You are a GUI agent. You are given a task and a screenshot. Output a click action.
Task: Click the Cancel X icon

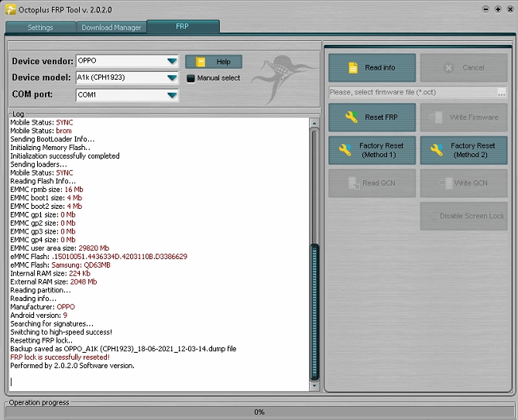click(448, 67)
